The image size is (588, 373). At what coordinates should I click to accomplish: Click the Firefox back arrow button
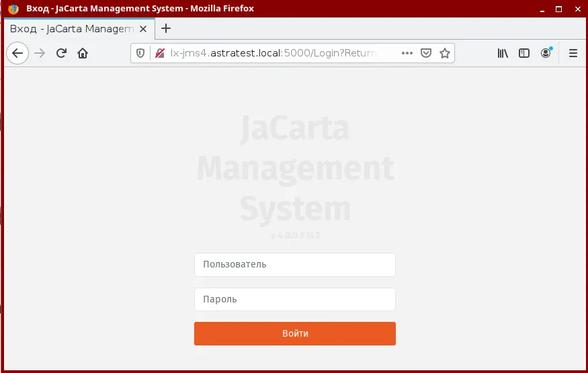point(17,53)
